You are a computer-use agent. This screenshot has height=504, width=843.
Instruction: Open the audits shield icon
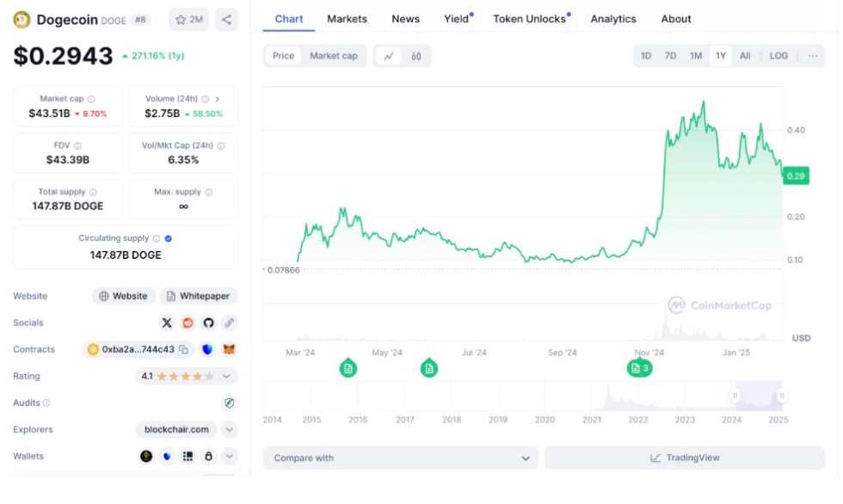coord(230,403)
